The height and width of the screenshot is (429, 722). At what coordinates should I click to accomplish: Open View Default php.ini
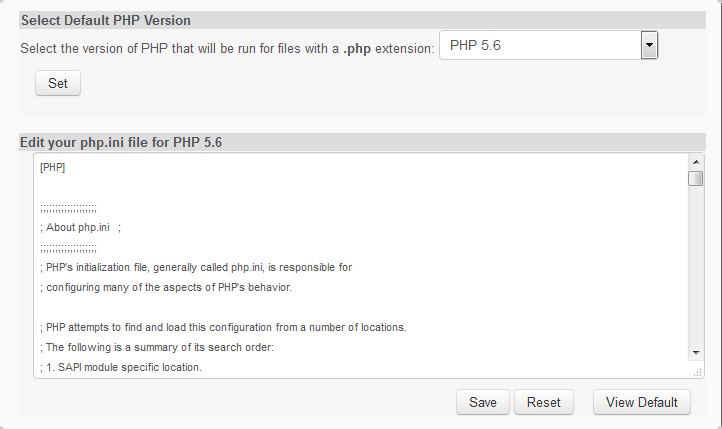(641, 402)
